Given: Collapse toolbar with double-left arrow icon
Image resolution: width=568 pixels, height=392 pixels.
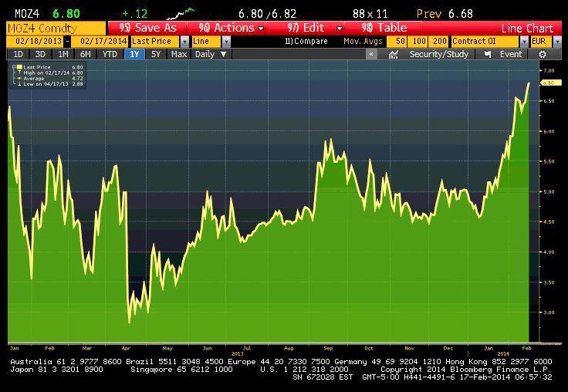Looking at the screenshot, I should (371, 54).
